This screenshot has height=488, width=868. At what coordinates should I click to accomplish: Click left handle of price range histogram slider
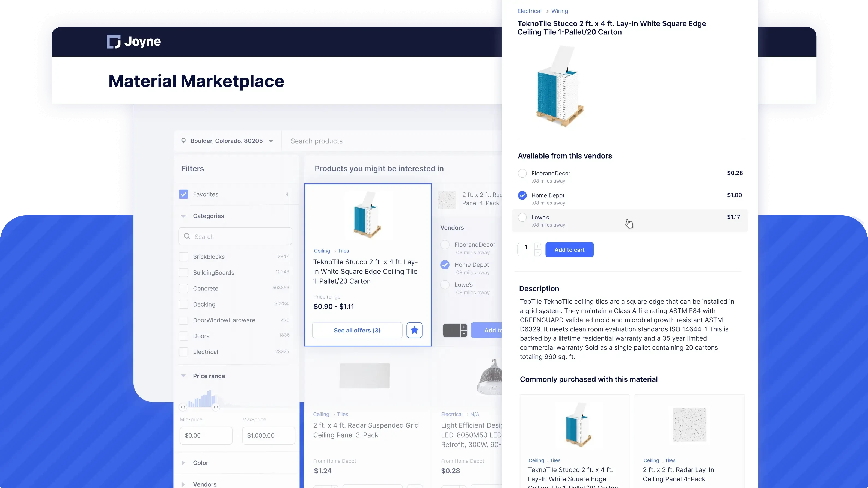pos(183,407)
